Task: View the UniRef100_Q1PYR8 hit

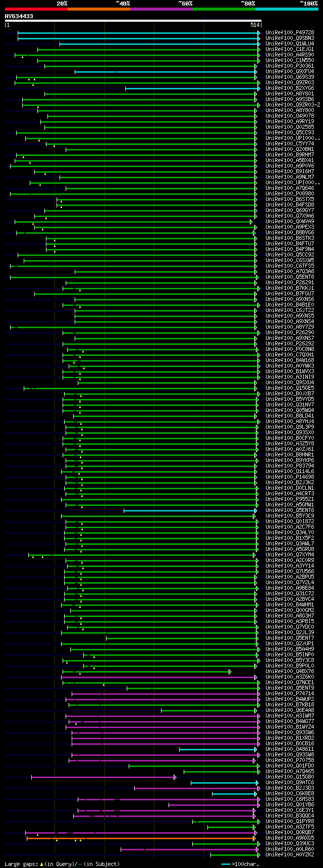Action: point(290,821)
